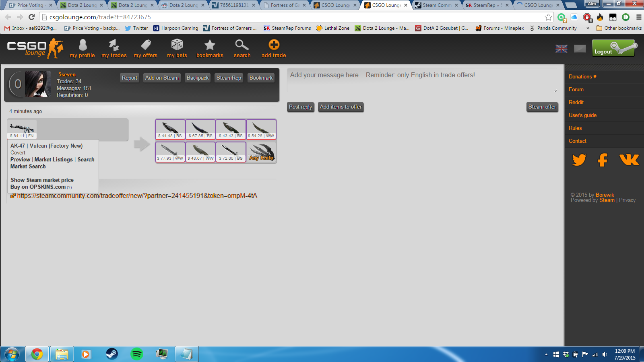Viewport: 644px width, 362px height.
Task: Click the add trade plus icon
Action: click(274, 45)
